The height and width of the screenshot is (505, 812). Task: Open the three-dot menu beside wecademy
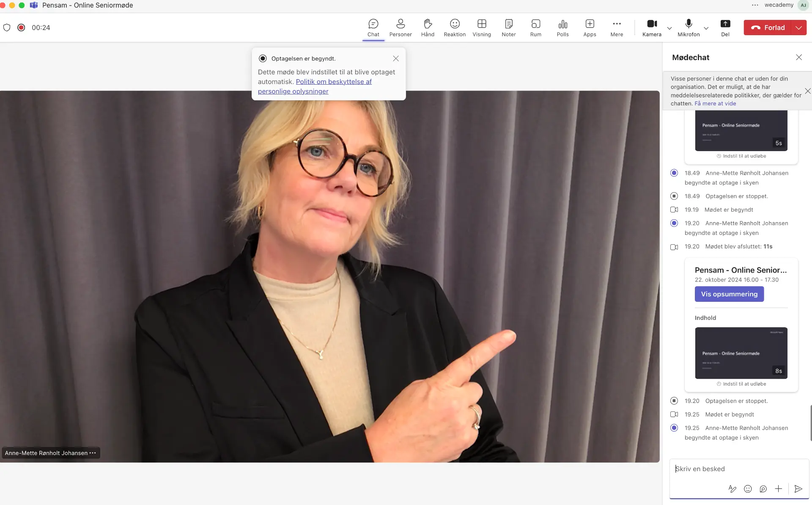(755, 5)
